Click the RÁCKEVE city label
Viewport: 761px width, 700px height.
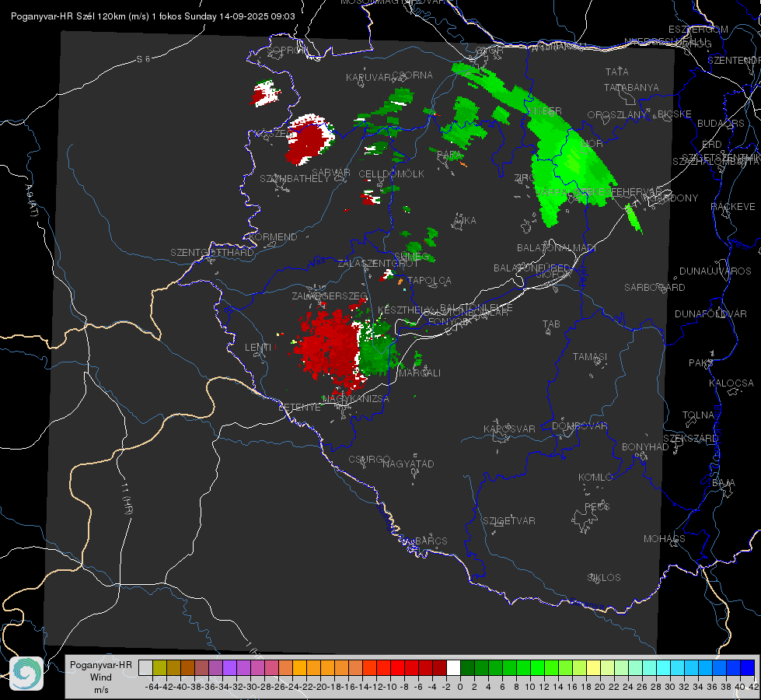tap(733, 207)
